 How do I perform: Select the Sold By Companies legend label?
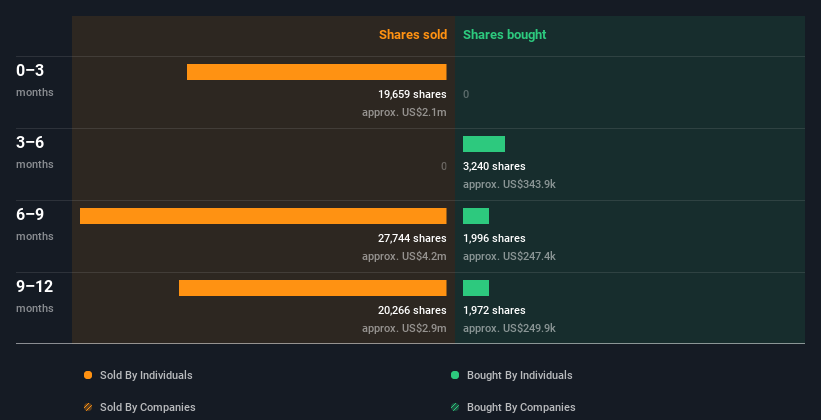(x=148, y=407)
